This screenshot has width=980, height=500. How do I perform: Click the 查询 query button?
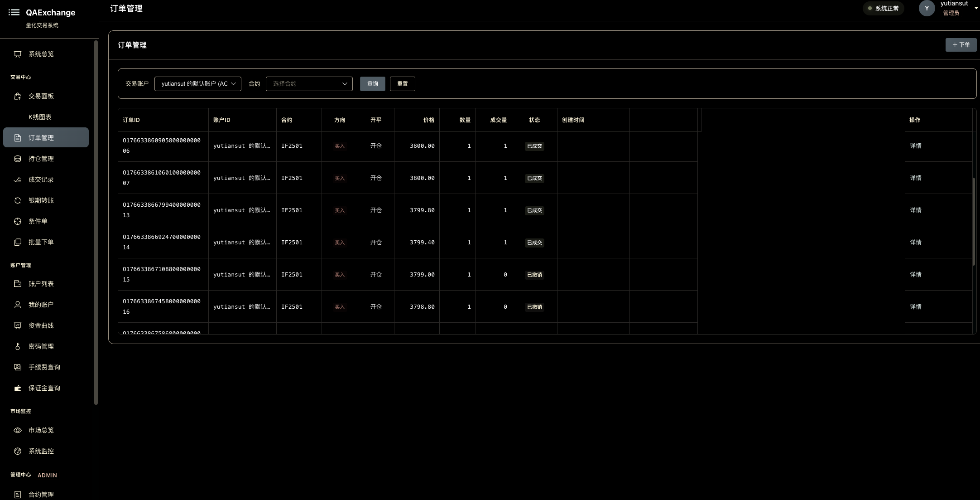[372, 84]
